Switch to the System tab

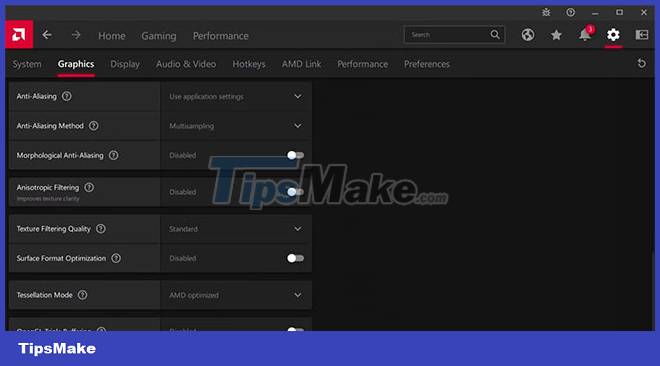point(27,64)
